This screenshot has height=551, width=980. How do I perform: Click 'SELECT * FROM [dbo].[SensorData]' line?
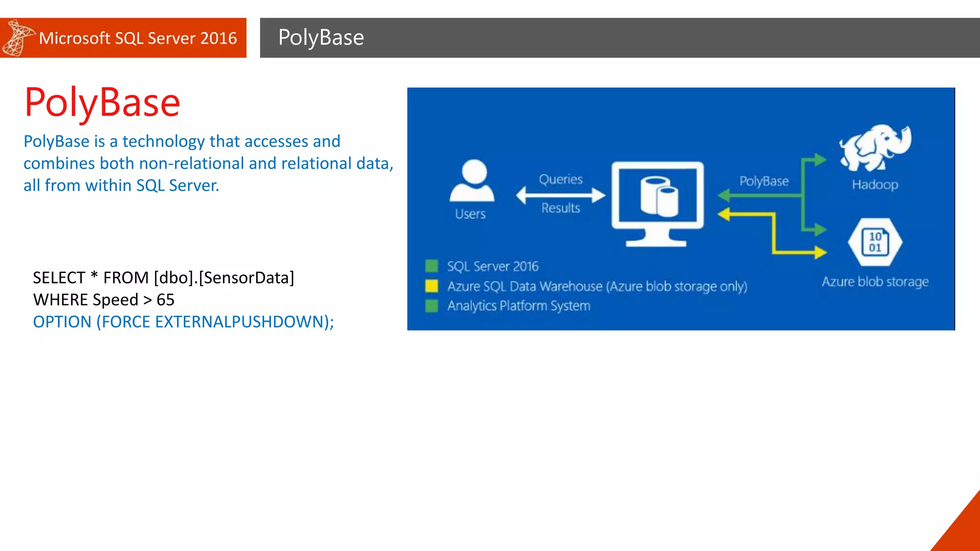click(x=164, y=277)
